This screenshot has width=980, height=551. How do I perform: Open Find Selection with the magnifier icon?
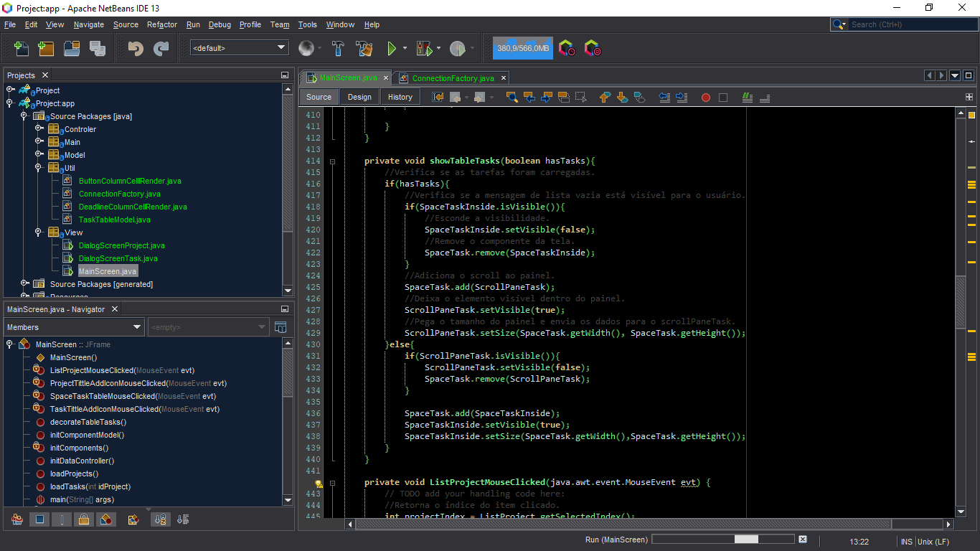pos(512,96)
